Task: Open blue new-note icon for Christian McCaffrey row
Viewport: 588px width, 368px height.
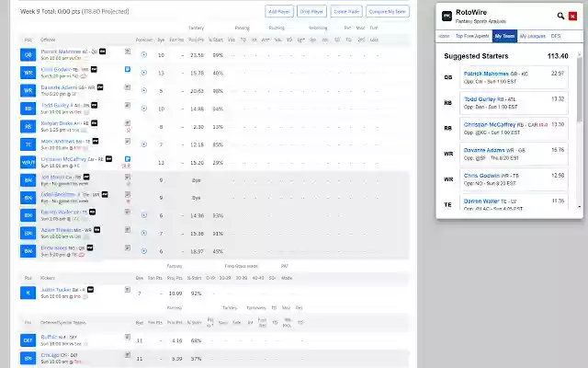Action: [x=128, y=159]
